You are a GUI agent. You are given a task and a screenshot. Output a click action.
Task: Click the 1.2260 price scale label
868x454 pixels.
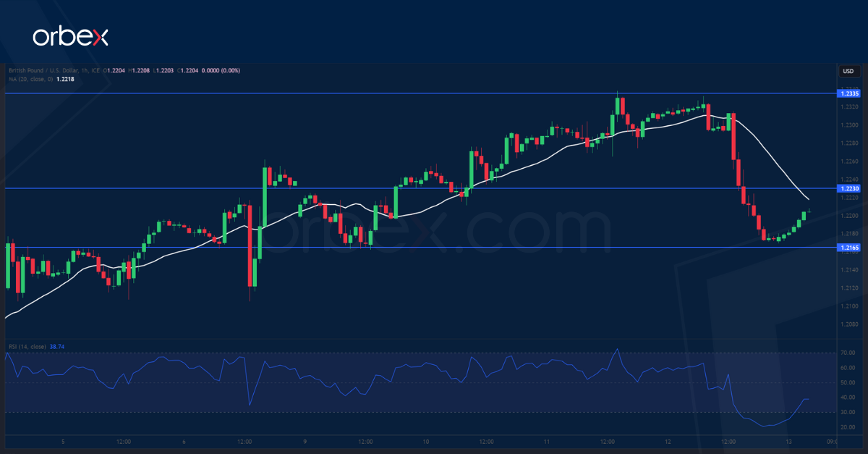[x=849, y=161]
